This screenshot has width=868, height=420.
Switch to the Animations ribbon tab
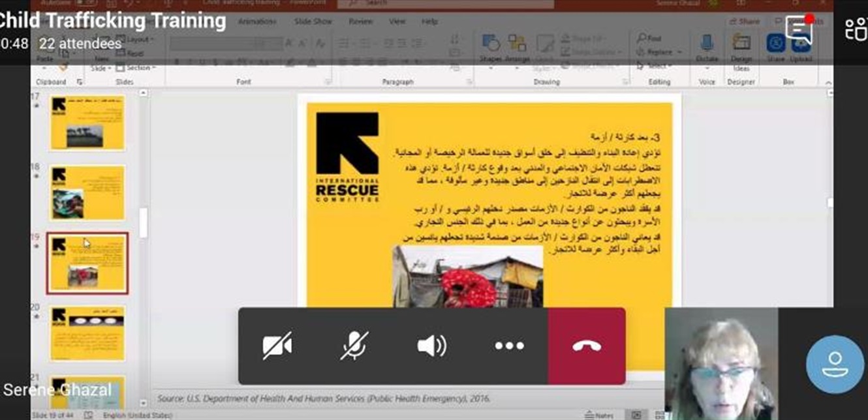256,22
